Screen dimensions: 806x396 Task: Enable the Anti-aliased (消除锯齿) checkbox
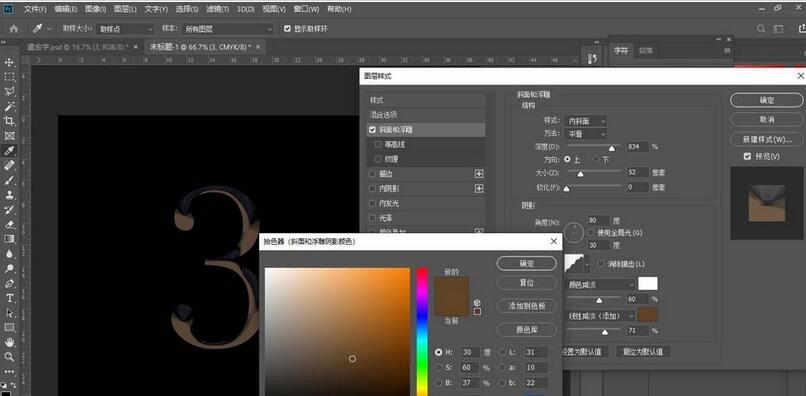coord(601,264)
